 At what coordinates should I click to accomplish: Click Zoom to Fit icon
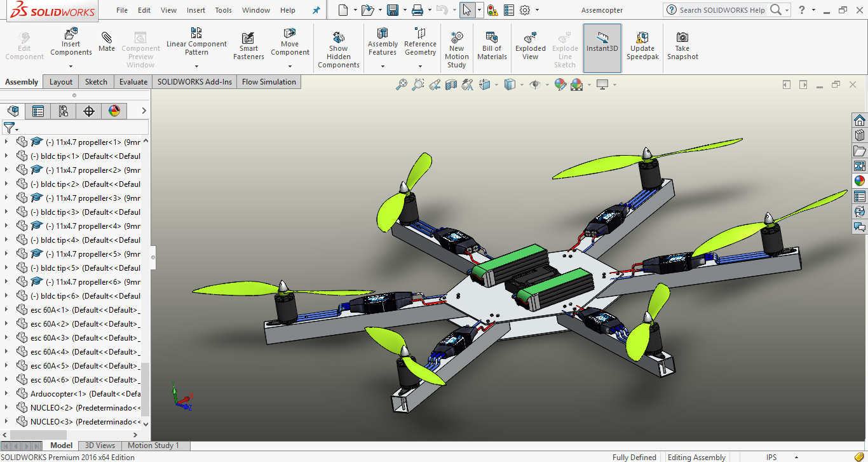402,85
